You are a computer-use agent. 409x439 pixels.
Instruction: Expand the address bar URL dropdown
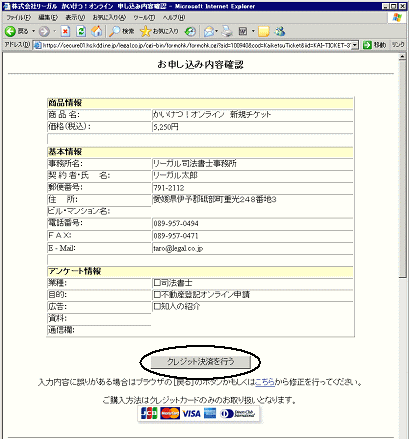click(355, 45)
